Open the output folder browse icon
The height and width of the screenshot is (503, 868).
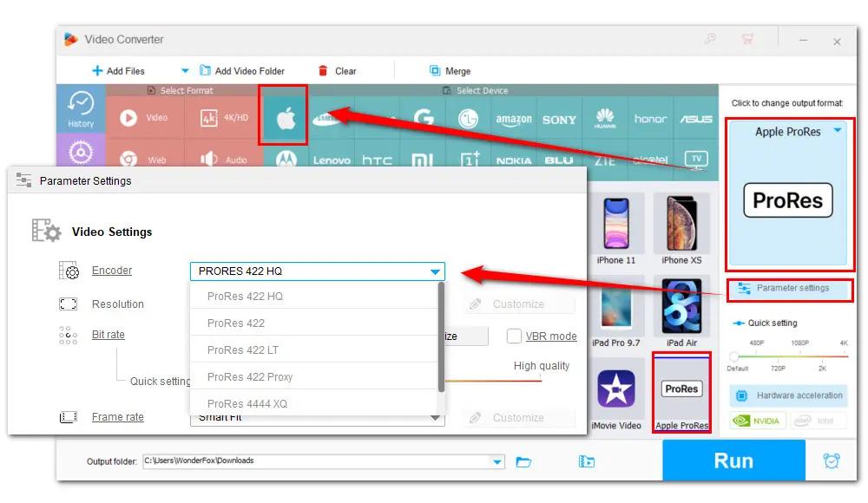click(x=523, y=461)
